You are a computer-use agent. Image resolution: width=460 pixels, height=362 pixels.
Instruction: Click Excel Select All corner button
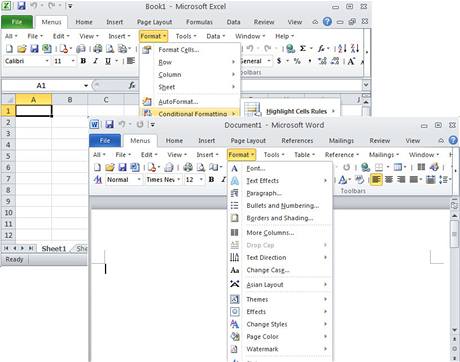coord(9,99)
